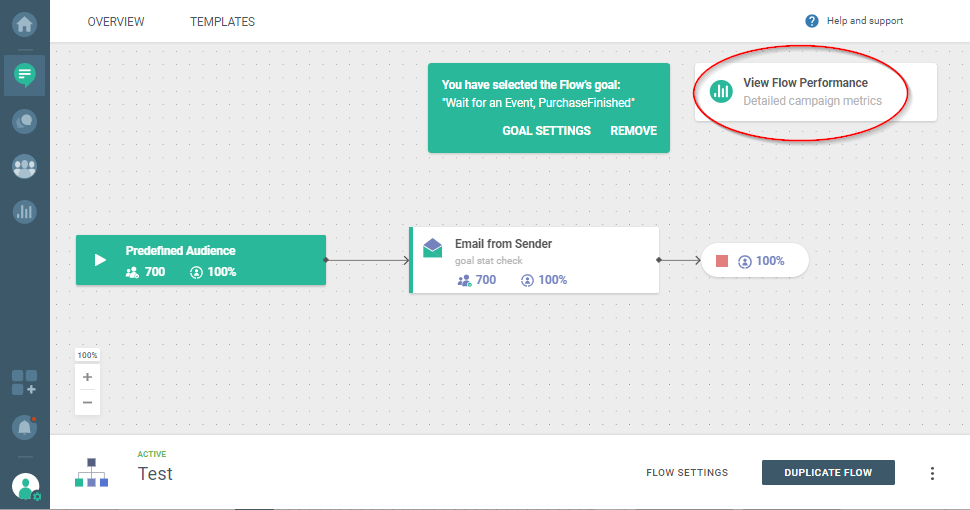970x510 pixels.
Task: Open the Analytics bar chart sidebar icon
Action: 25,211
